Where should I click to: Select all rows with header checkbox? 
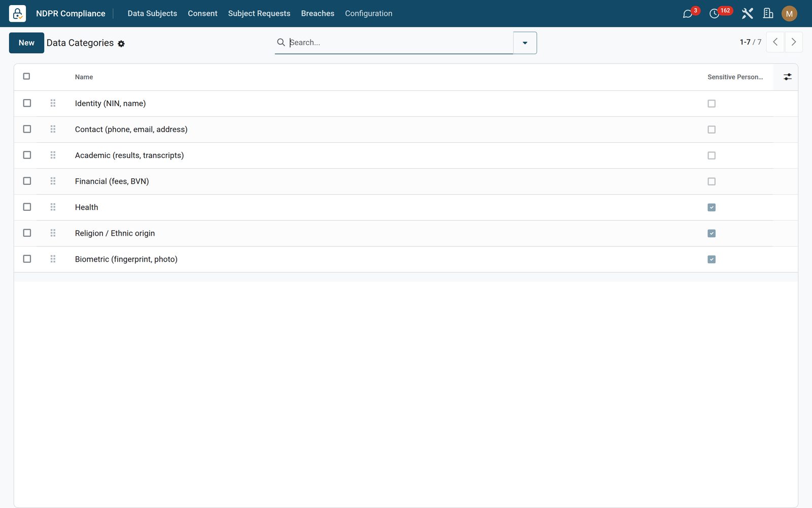click(26, 76)
